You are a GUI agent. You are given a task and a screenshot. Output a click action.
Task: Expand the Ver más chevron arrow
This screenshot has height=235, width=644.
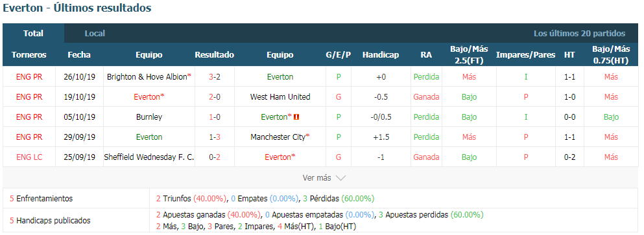(x=341, y=178)
